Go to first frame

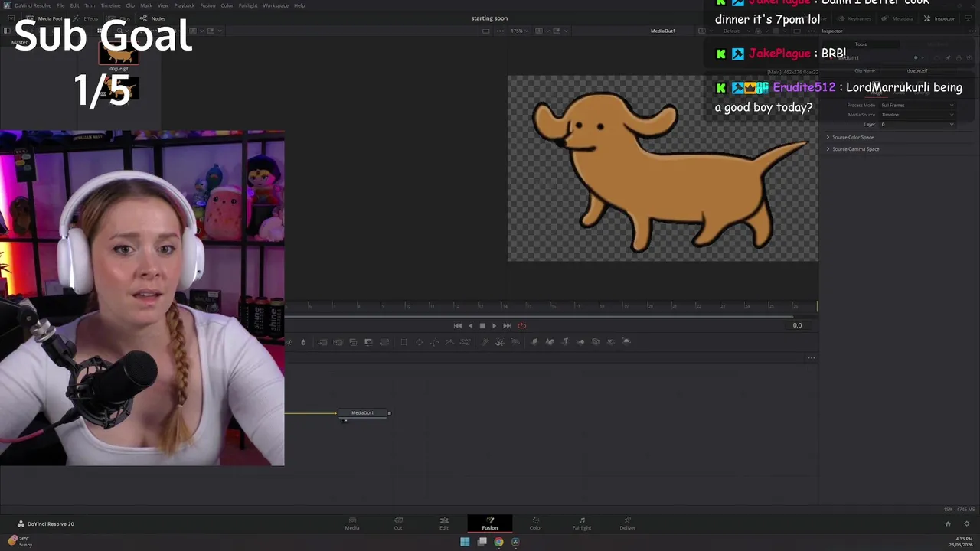(458, 325)
